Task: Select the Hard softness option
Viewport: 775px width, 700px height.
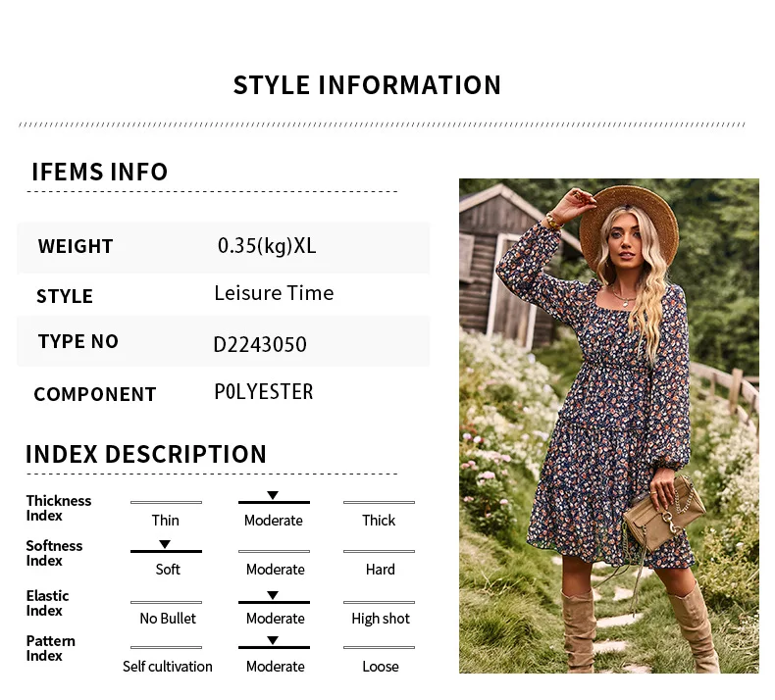Action: pyautogui.click(x=380, y=569)
